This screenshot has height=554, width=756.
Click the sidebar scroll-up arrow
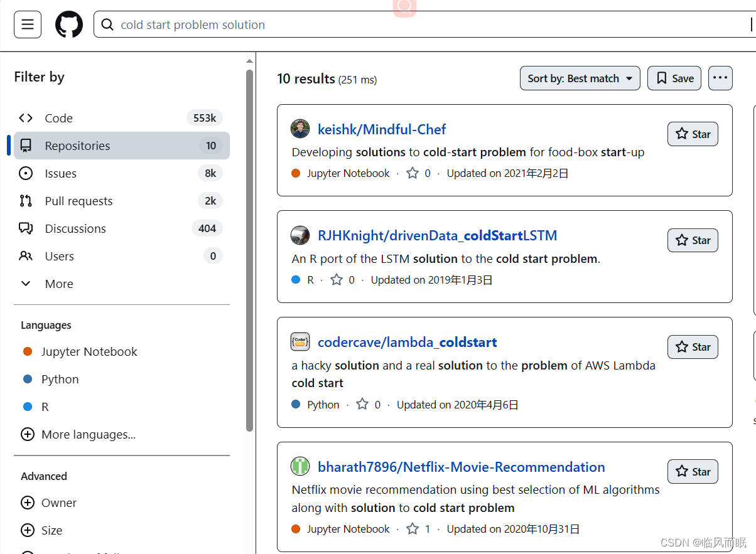point(249,61)
